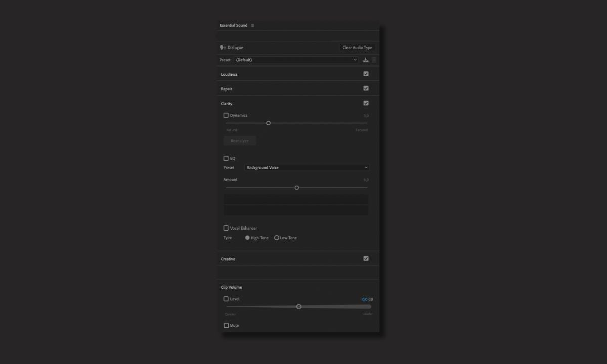Disable the Clarity section checkbox
This screenshot has width=607, height=364.
click(366, 103)
